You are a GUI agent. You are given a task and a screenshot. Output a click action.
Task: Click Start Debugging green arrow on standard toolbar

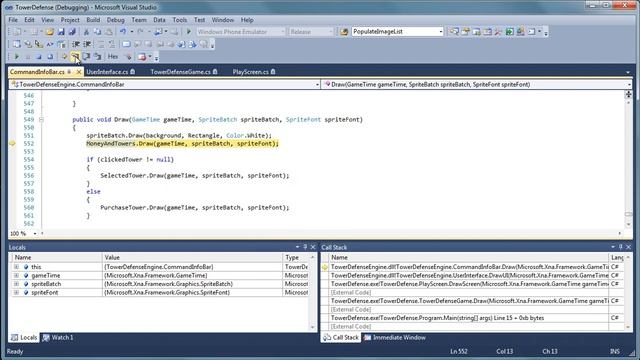point(189,31)
